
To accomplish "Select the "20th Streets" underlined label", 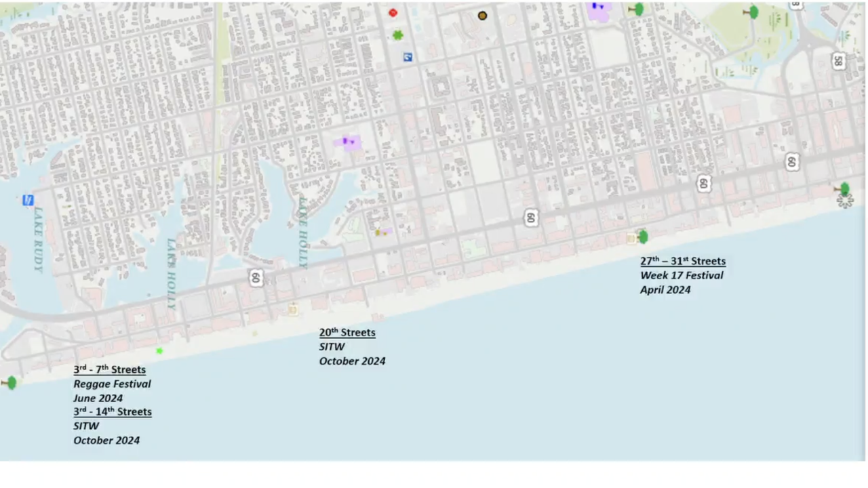I will pos(347,332).
